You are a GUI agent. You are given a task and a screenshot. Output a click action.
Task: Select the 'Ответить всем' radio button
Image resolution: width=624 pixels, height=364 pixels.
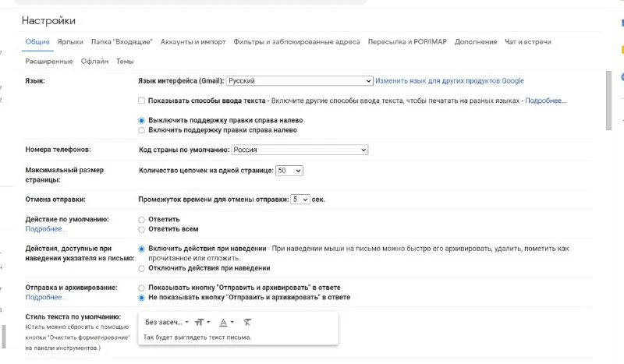(x=141, y=229)
